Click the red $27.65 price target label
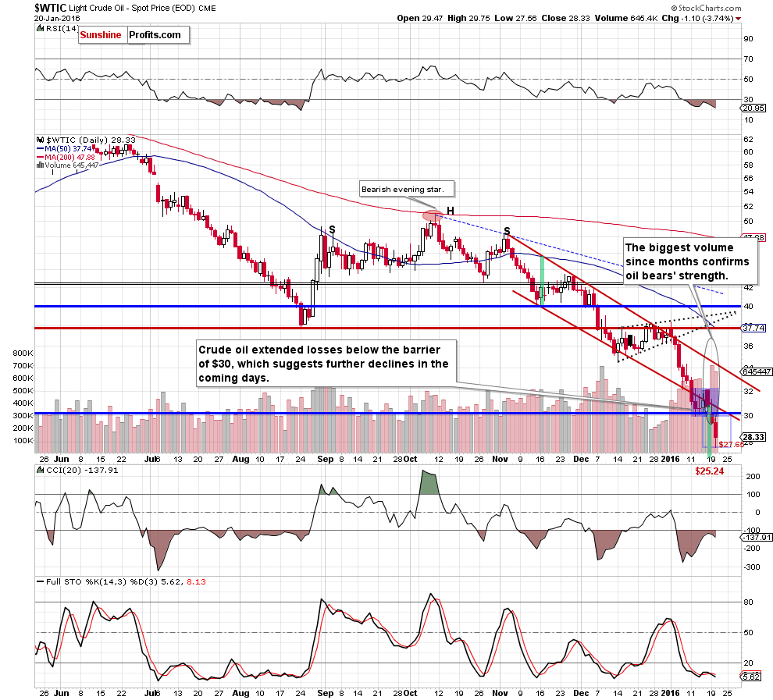The height and width of the screenshot is (700, 773). coord(731,445)
